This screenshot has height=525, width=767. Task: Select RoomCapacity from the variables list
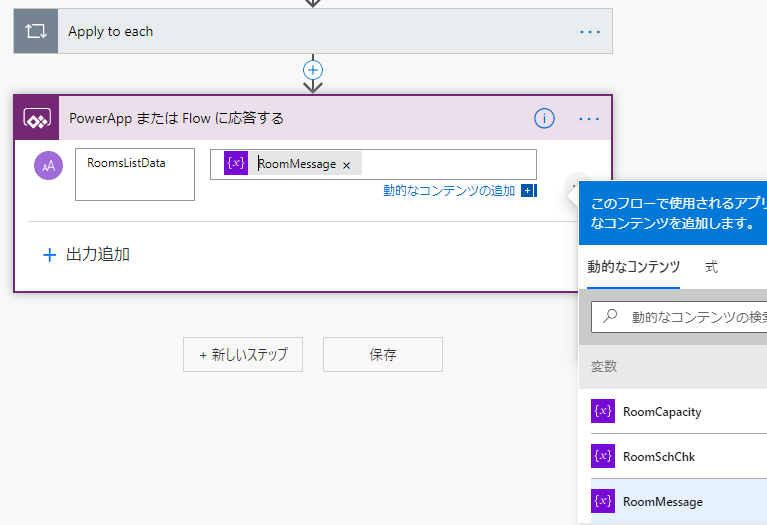pyautogui.click(x=679, y=411)
